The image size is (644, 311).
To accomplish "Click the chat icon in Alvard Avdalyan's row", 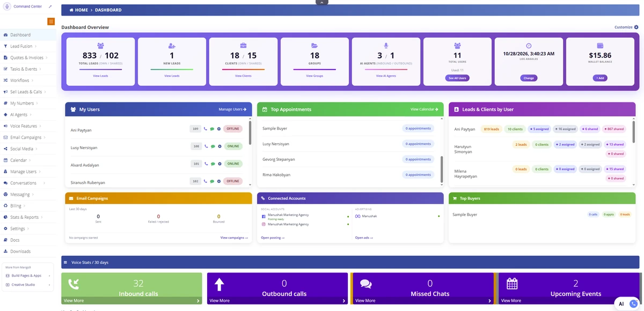I will click(213, 164).
